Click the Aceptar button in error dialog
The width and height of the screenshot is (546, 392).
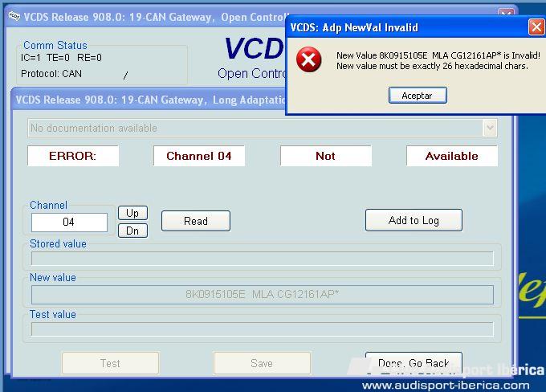click(x=418, y=95)
